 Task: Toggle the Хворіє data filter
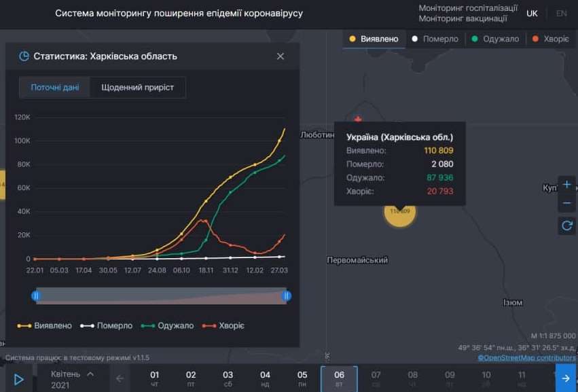pos(550,39)
